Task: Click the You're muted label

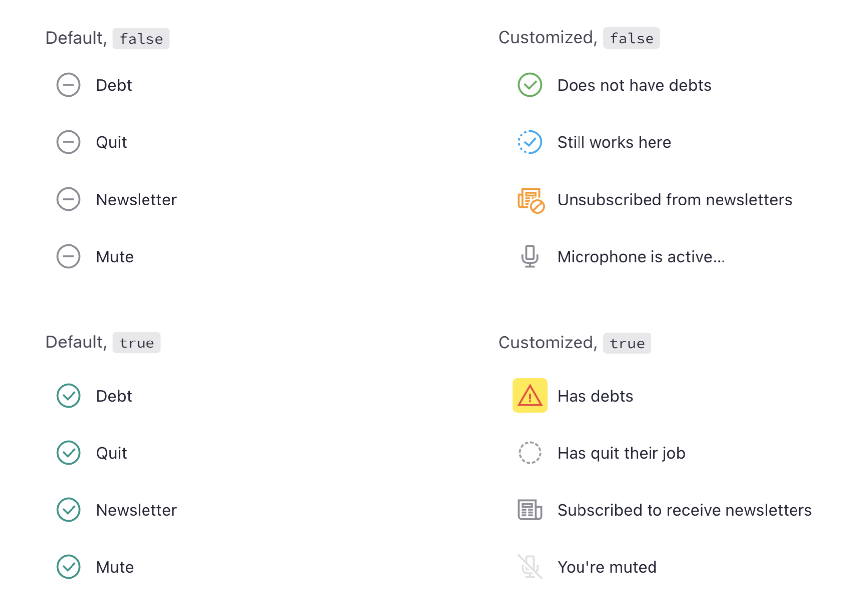Action: click(x=607, y=567)
